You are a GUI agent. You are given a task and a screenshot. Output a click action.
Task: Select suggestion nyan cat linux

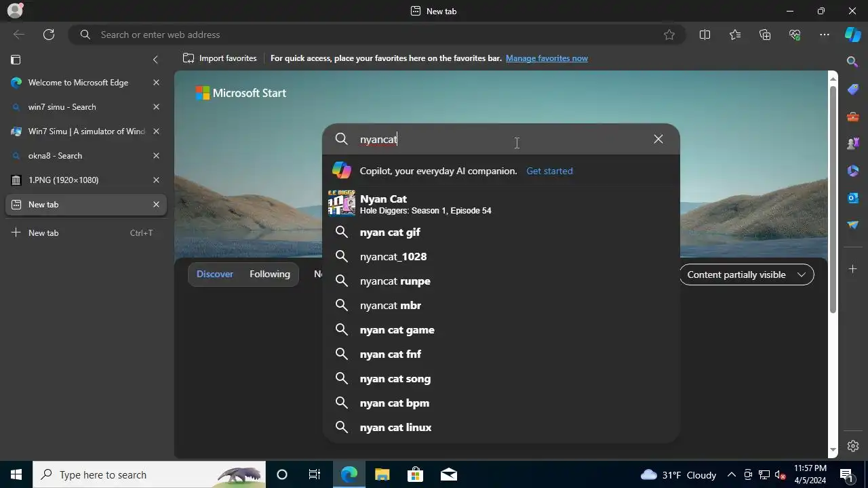[501, 427]
